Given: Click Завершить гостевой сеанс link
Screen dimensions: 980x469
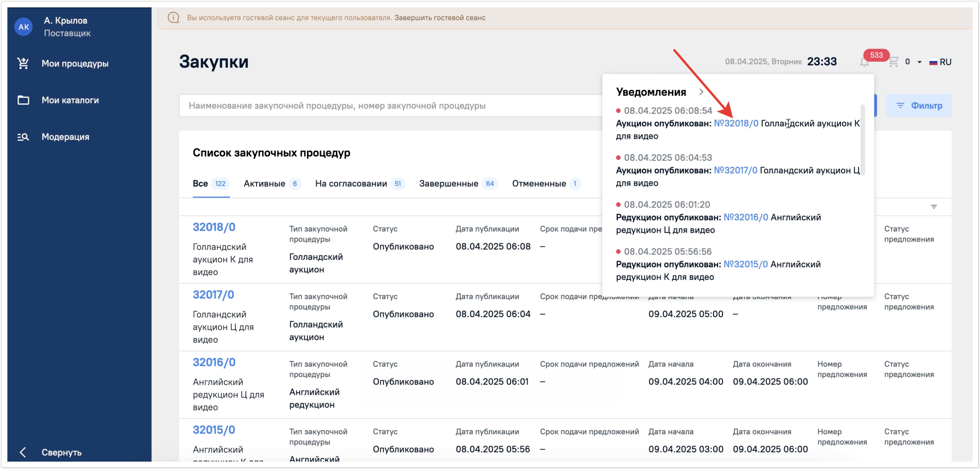Looking at the screenshot, I should (x=440, y=18).
